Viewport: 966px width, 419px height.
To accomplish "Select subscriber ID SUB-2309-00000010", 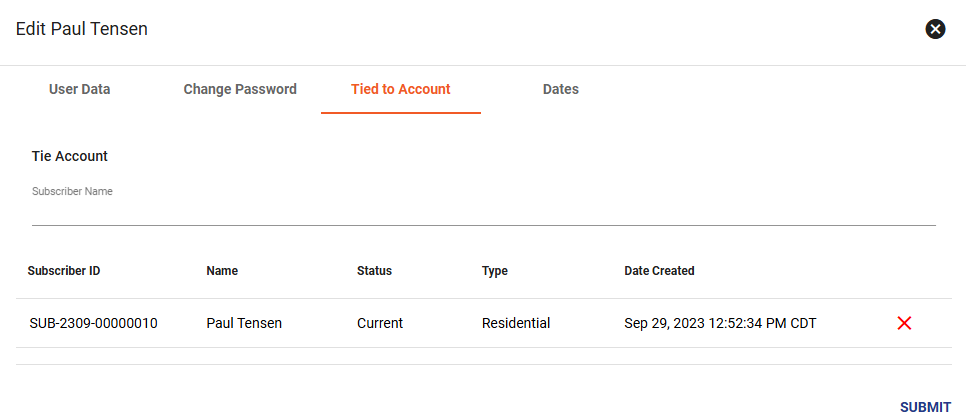I will coord(93,323).
